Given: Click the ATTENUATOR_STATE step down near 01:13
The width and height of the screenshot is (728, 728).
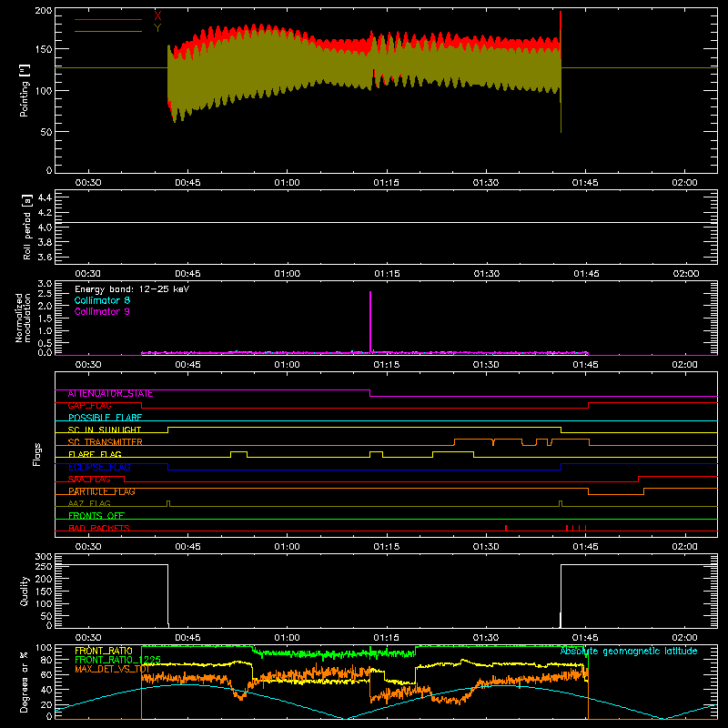Looking at the screenshot, I should (370, 393).
